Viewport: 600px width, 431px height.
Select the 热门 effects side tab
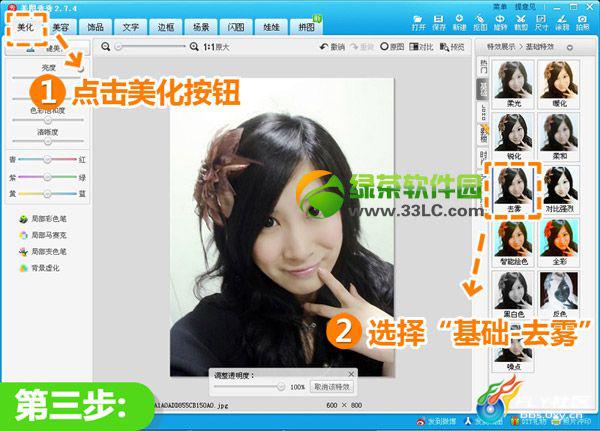pyautogui.click(x=483, y=67)
